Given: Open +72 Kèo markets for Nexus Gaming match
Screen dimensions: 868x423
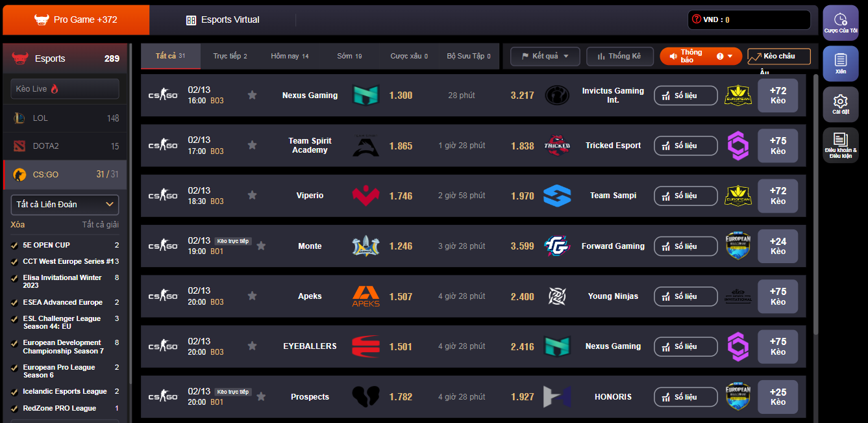Looking at the screenshot, I should (778, 96).
